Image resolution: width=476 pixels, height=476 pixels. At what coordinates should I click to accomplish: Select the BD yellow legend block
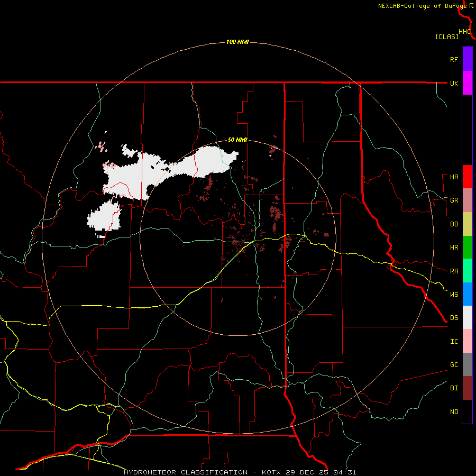[467, 224]
